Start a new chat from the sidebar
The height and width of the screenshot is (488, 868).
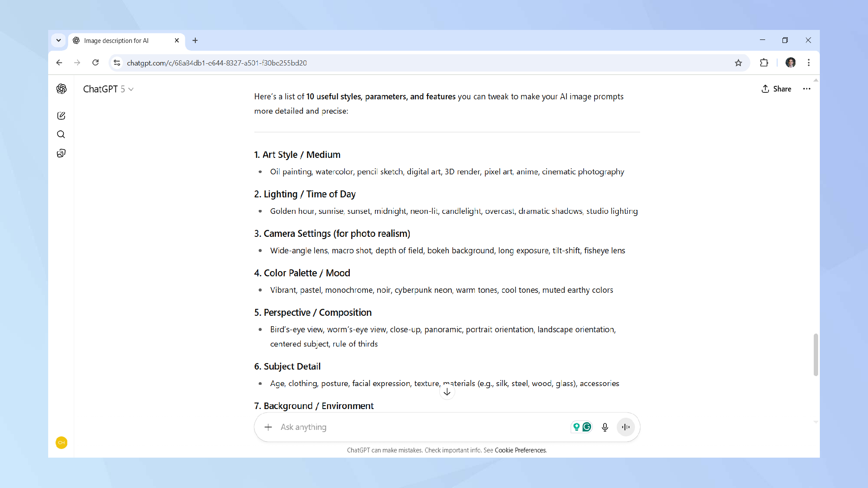click(61, 116)
